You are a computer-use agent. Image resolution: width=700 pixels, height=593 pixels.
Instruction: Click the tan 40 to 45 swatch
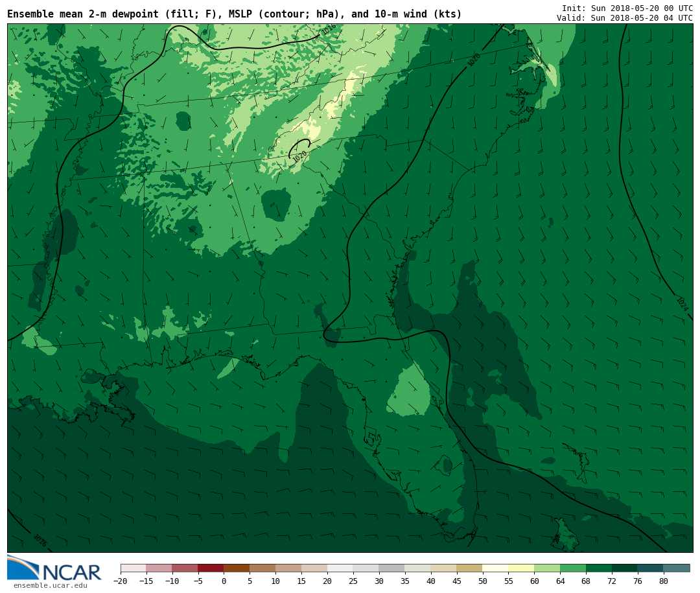click(x=444, y=568)
